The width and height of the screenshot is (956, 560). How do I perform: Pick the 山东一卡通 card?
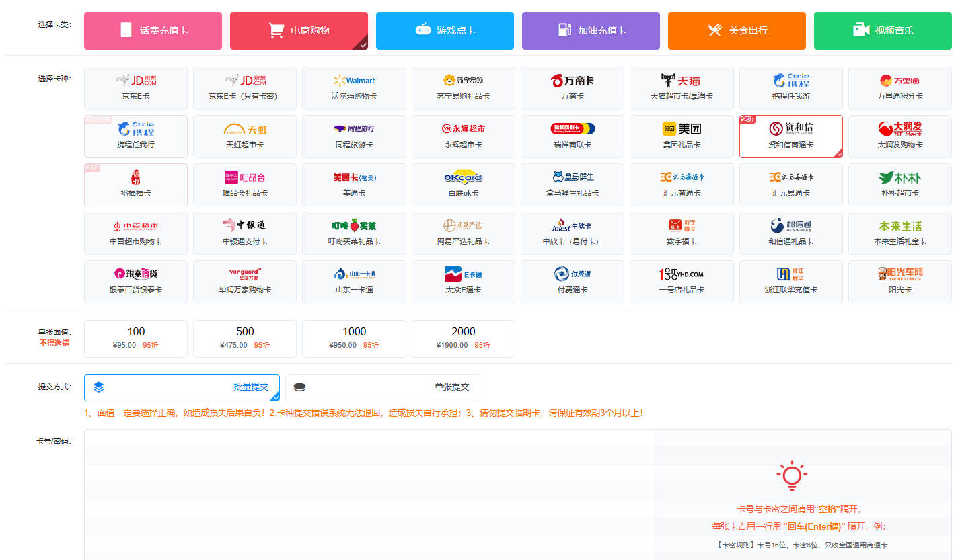(x=354, y=282)
